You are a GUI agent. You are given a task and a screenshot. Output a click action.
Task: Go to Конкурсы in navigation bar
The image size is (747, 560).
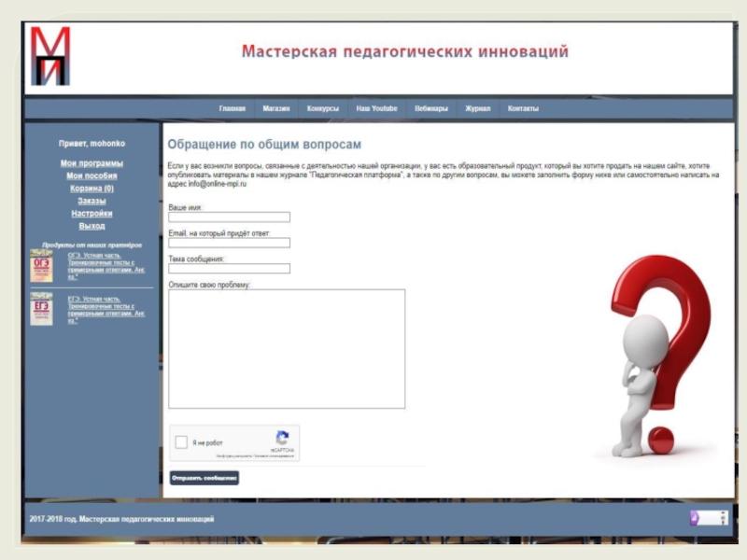click(323, 109)
